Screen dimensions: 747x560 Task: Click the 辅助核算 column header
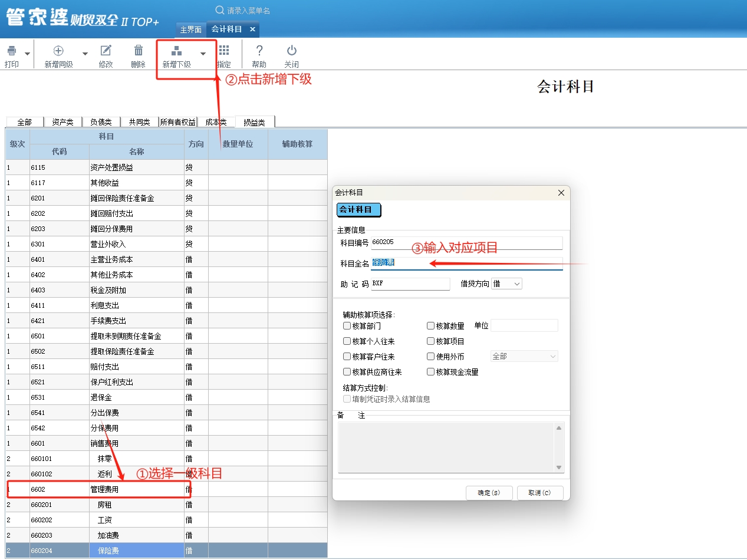pyautogui.click(x=297, y=144)
